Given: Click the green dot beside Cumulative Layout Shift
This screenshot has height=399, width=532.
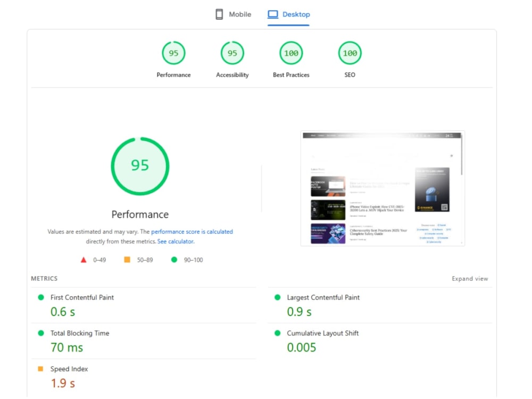Looking at the screenshot, I should click(x=278, y=333).
